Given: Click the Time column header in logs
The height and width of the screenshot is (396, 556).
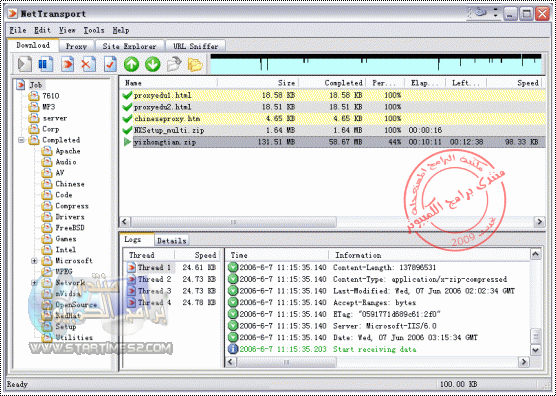Looking at the screenshot, I should (277, 255).
